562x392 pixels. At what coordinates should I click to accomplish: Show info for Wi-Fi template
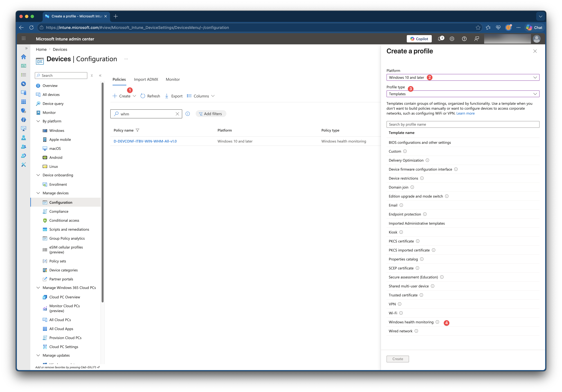pos(401,313)
